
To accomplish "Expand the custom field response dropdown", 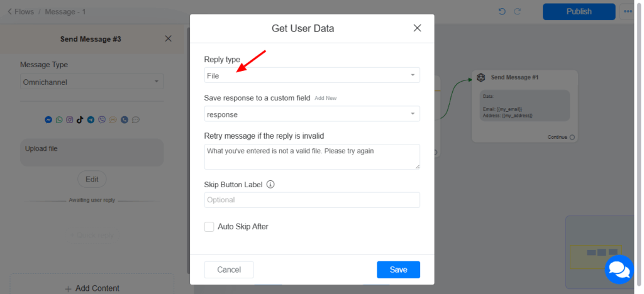I will tap(312, 114).
